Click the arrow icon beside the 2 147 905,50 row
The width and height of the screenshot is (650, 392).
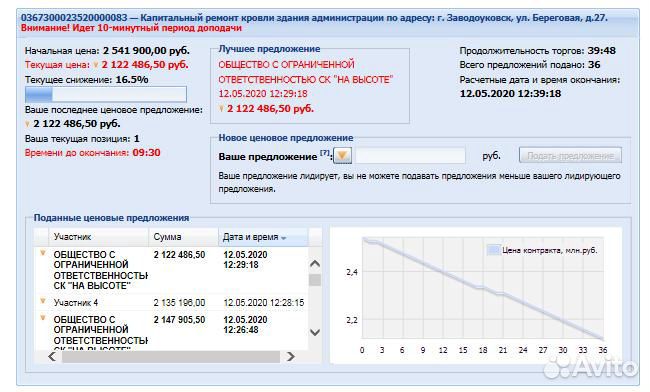click(x=42, y=318)
